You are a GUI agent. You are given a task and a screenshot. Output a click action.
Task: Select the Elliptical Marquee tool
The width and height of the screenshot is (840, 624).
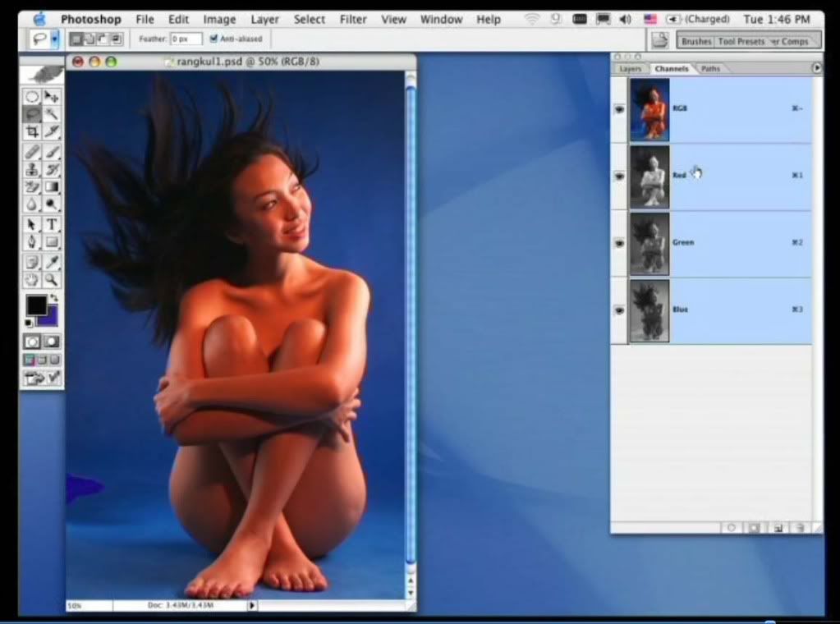(32, 97)
